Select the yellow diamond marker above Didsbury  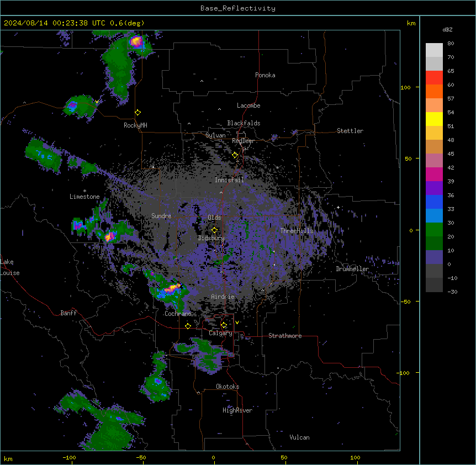[214, 230]
